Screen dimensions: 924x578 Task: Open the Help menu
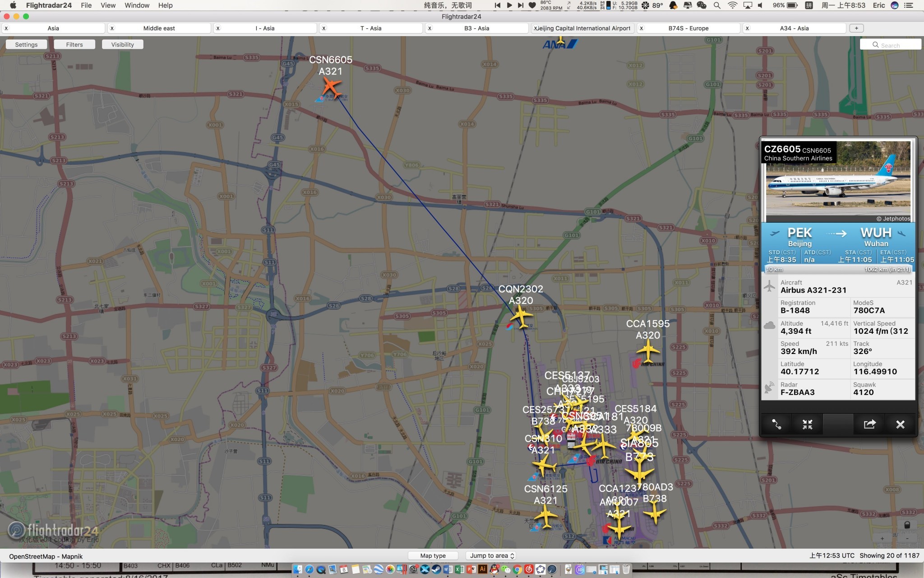[165, 5]
